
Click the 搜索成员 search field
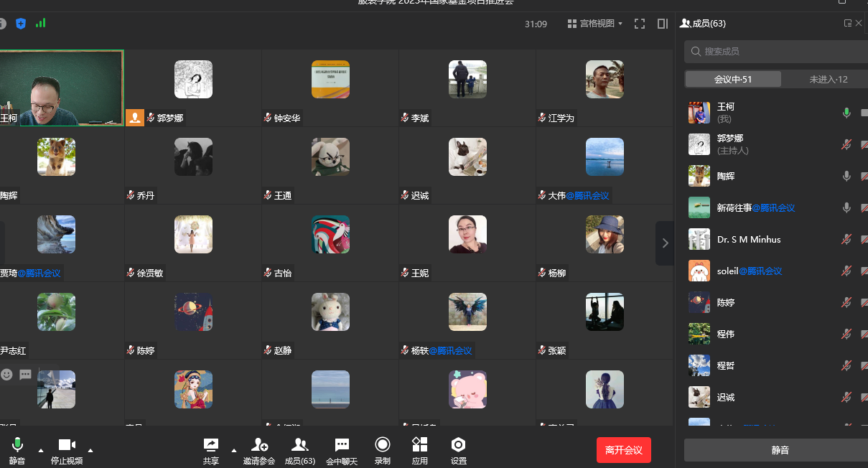coord(779,52)
